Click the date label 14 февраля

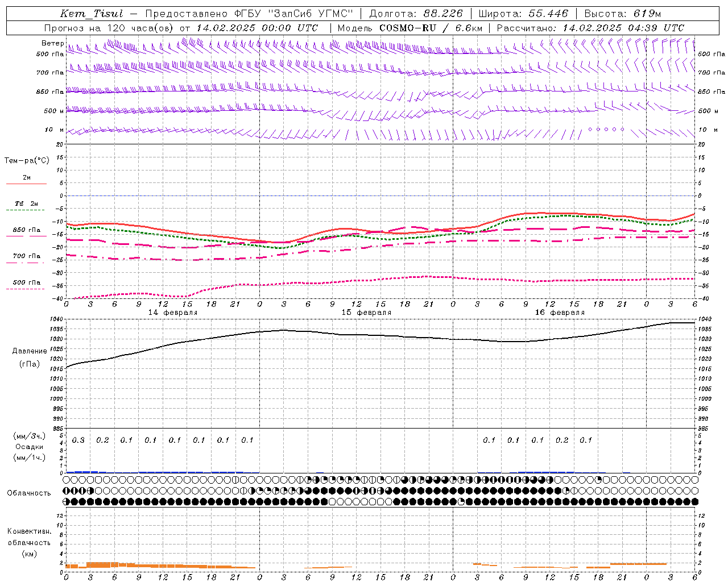pos(173,313)
